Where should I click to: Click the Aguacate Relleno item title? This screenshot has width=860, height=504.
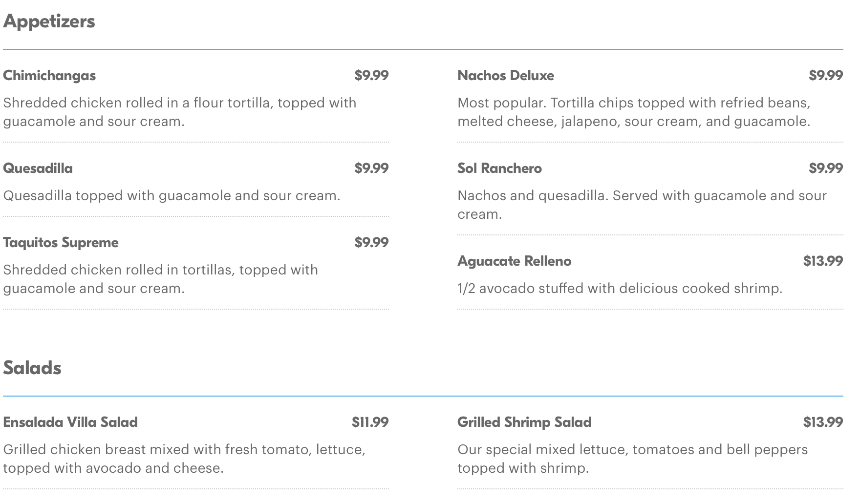[514, 261]
